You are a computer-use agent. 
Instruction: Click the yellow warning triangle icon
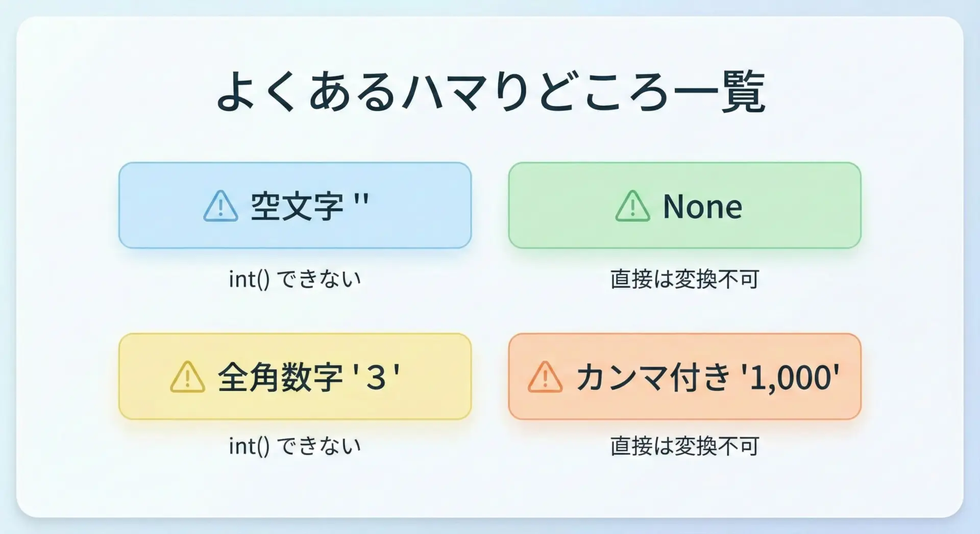pos(187,377)
